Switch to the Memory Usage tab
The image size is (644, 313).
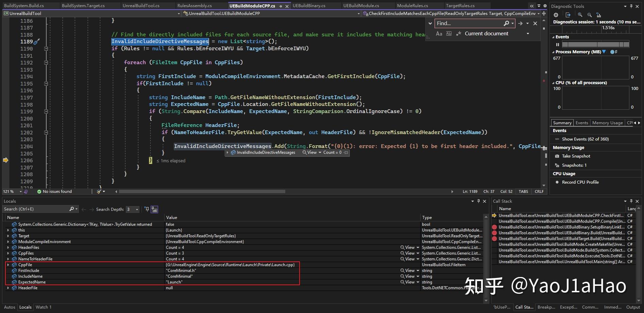click(x=607, y=123)
